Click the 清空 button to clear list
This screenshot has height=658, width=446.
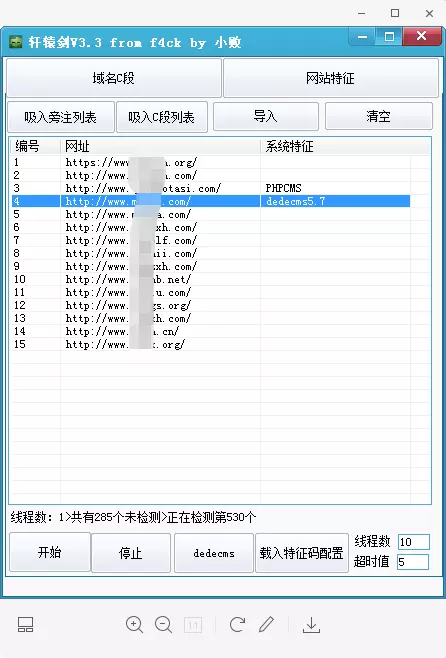click(x=378, y=116)
